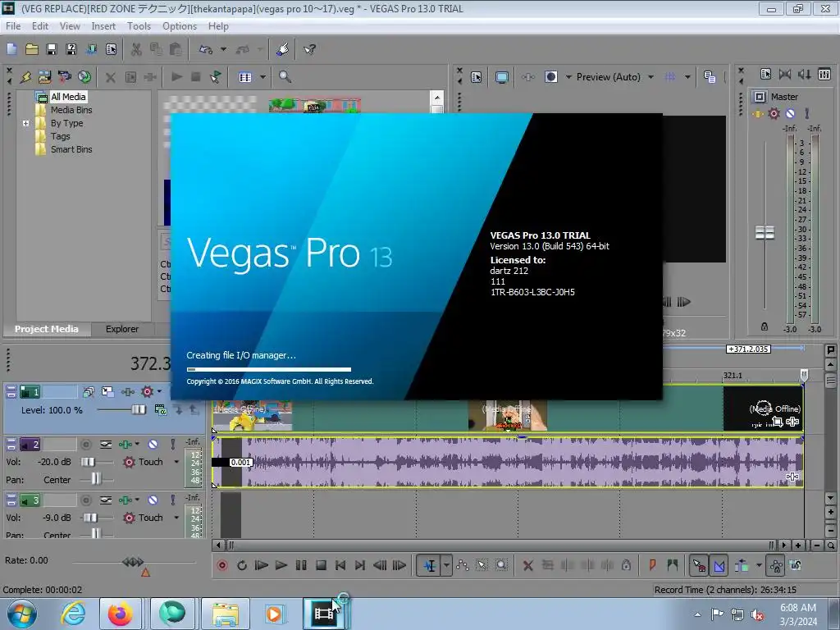840x630 pixels.
Task: Click the Auto Preview icon in Project Media
Action: tap(216, 77)
